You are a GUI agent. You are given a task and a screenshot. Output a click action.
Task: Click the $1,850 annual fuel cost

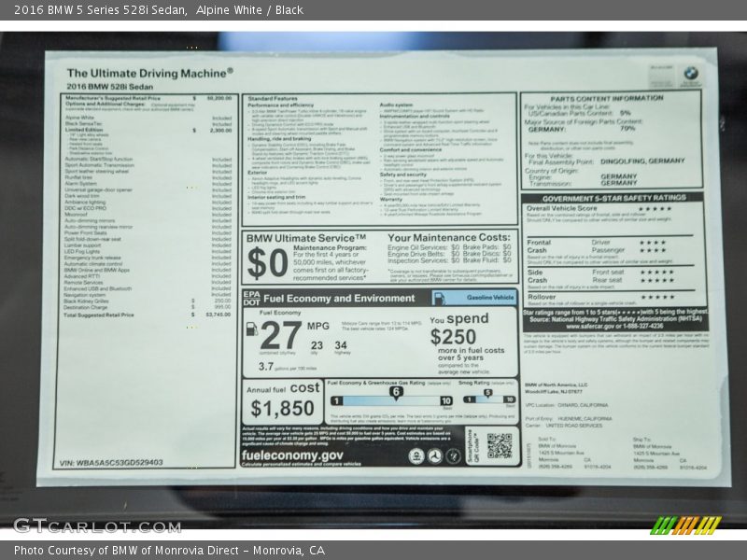coord(283,407)
